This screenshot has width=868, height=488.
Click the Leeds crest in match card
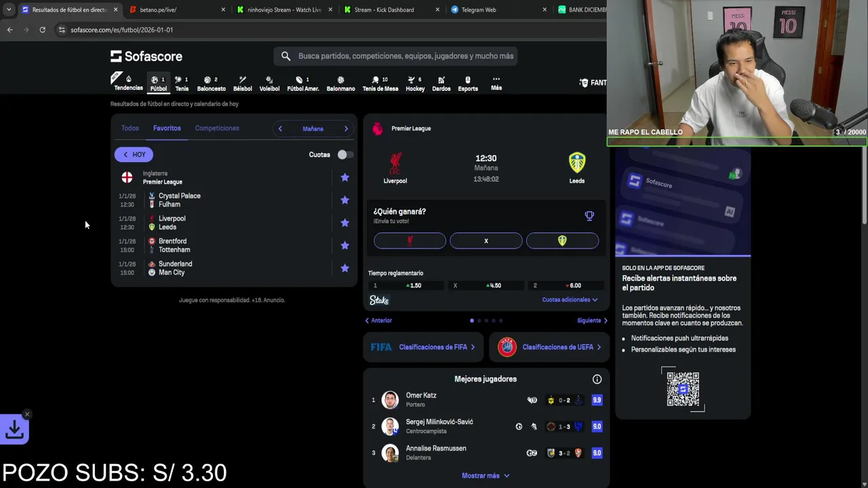coord(576,163)
